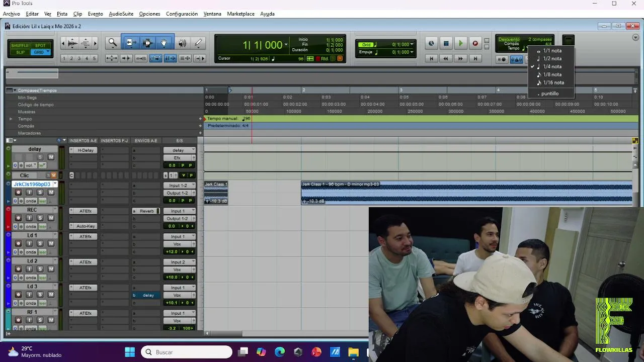This screenshot has height=362, width=644.
Task: Start playback with the green Play button
Action: (460, 44)
